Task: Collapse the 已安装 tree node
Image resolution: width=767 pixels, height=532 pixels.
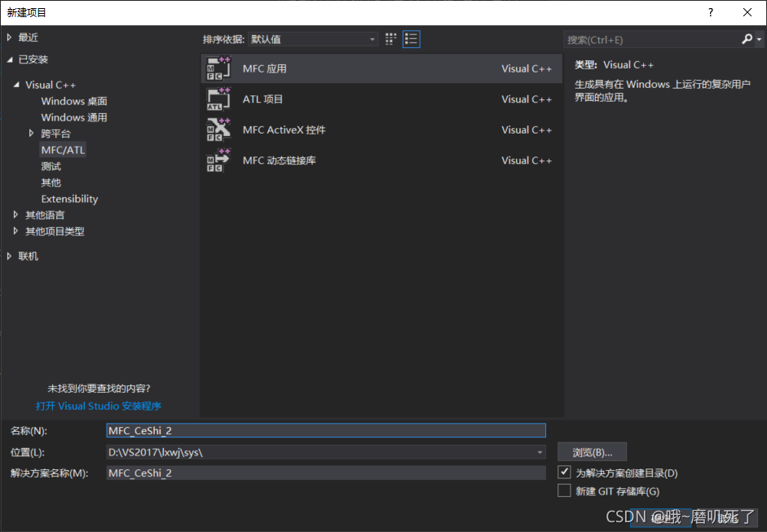Action: 9,59
